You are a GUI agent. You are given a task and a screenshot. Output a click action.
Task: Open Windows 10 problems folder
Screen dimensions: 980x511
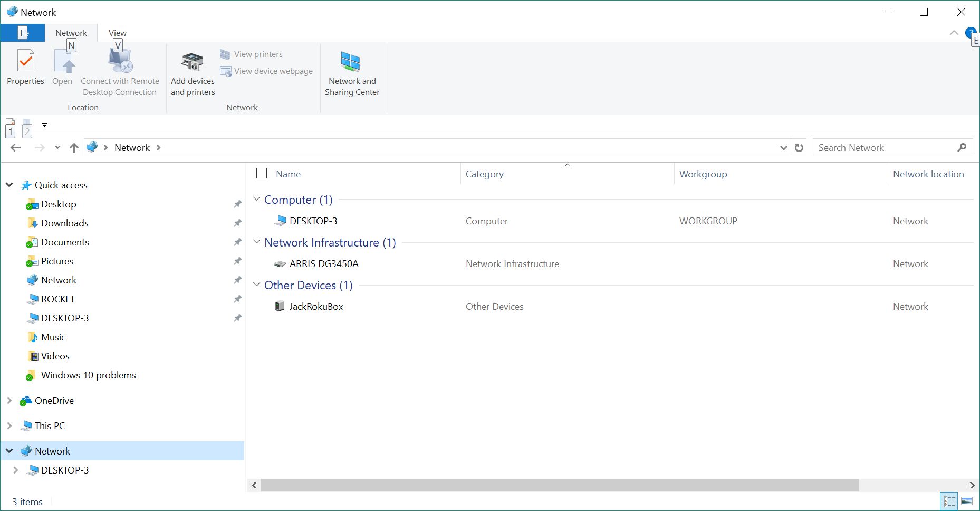(88, 375)
